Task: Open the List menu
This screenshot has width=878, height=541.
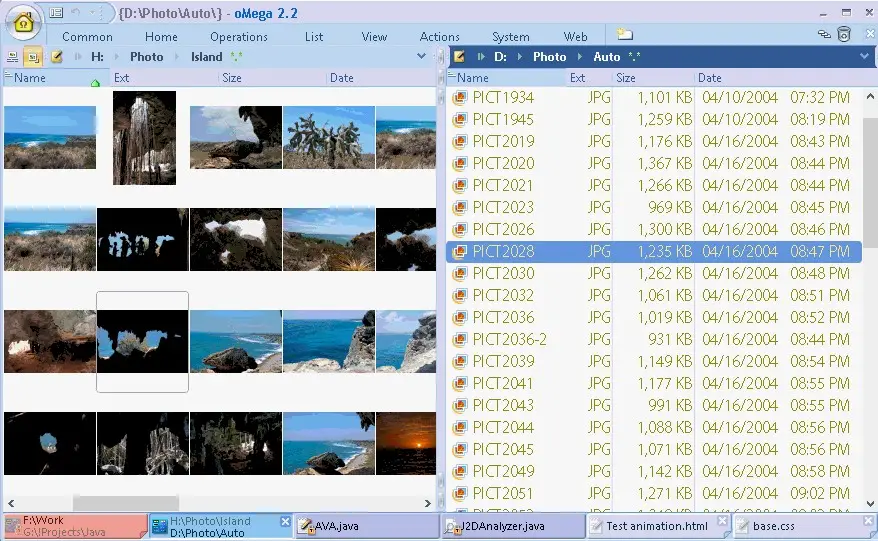Action: click(314, 37)
